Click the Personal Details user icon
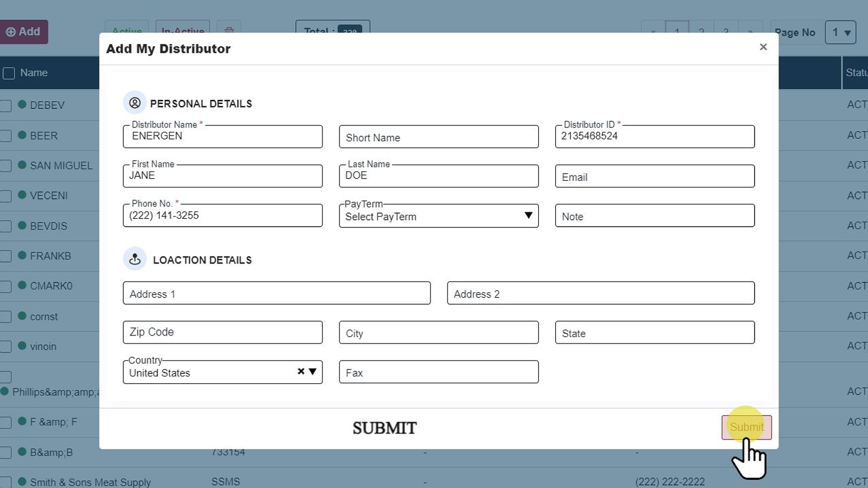The height and width of the screenshot is (488, 868). [x=135, y=102]
